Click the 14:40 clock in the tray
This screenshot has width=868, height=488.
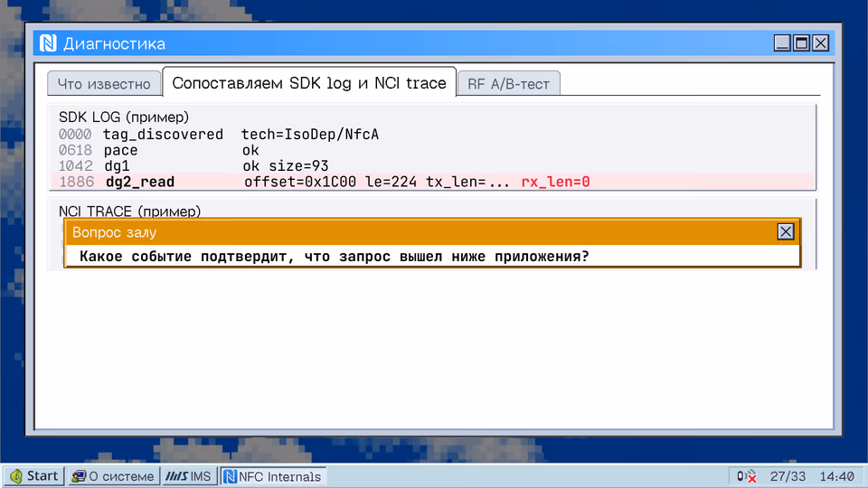(836, 476)
